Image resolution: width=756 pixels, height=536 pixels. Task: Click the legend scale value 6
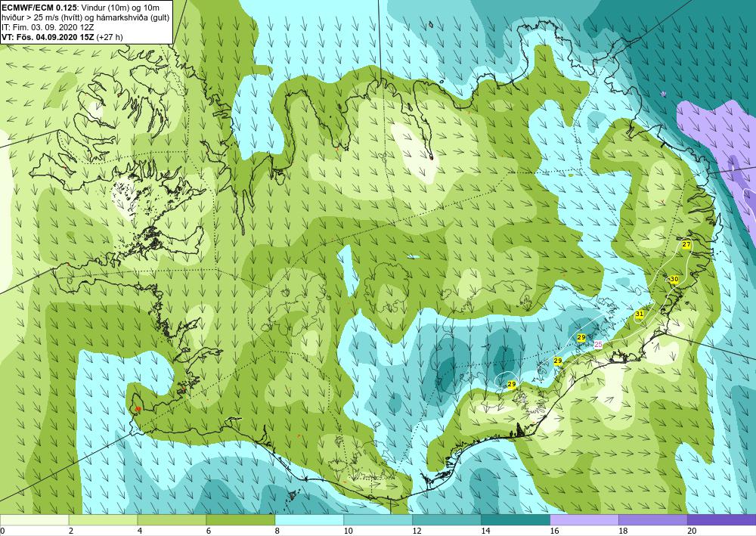point(209,531)
